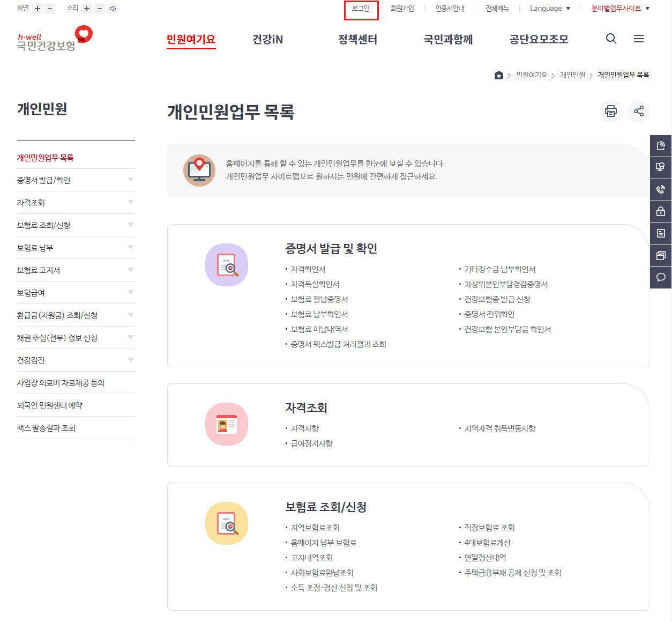The width and height of the screenshot is (672, 622).
Task: Open the 자격확인서 link
Action: (x=308, y=269)
